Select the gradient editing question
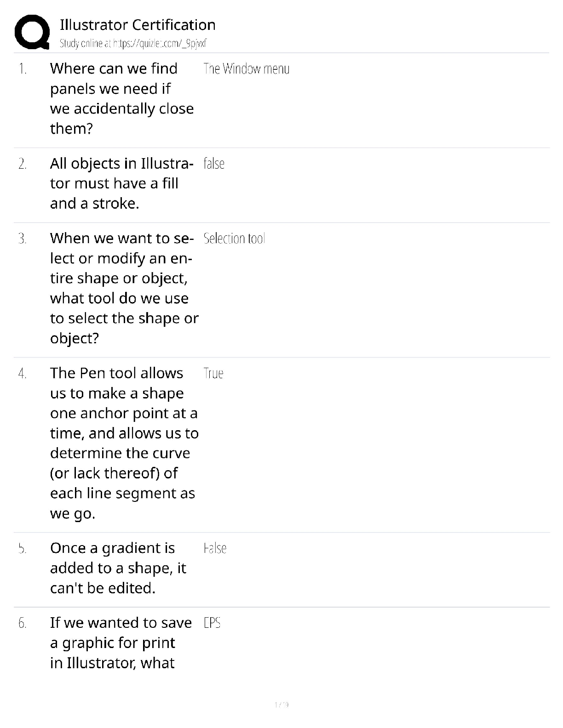Screen dimensions: 563x728 click(x=118, y=568)
